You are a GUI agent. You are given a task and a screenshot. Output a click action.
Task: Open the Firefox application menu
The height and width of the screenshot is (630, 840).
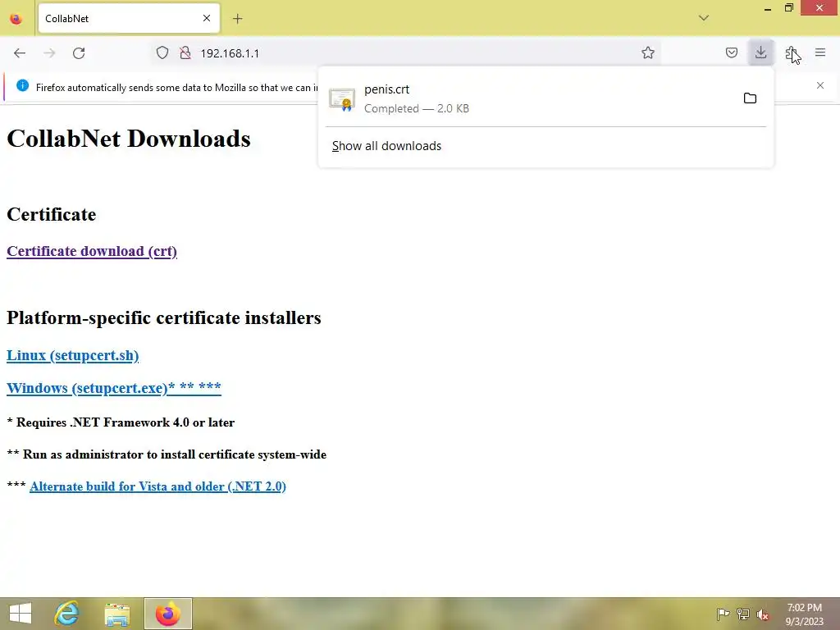pos(820,52)
